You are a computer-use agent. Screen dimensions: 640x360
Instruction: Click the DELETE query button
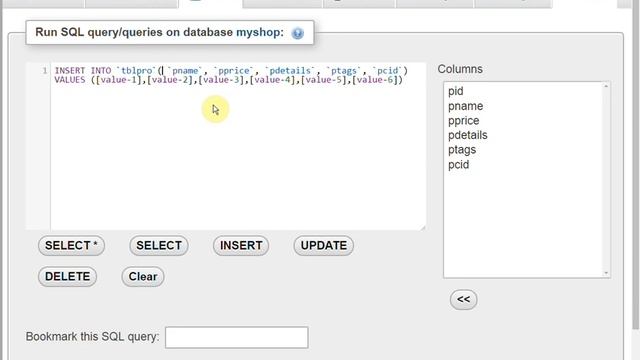point(67,277)
